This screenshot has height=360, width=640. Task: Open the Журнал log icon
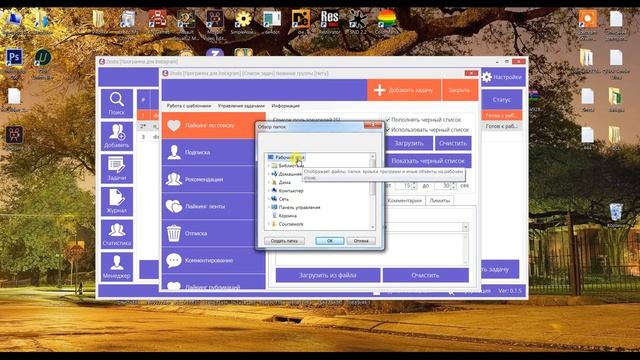pos(117,201)
